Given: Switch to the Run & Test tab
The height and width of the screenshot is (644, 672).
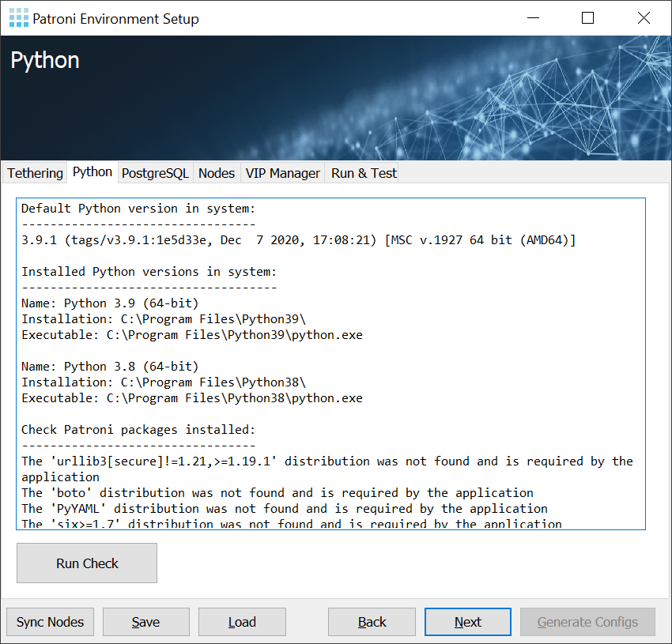Looking at the screenshot, I should pyautogui.click(x=364, y=173).
